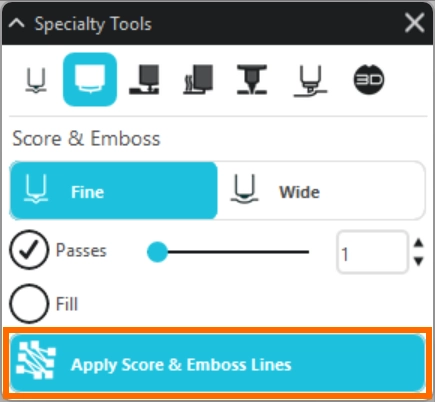This screenshot has height=402, width=435.
Task: Collapse the Specialty Tools panel chevron
Action: (16, 23)
